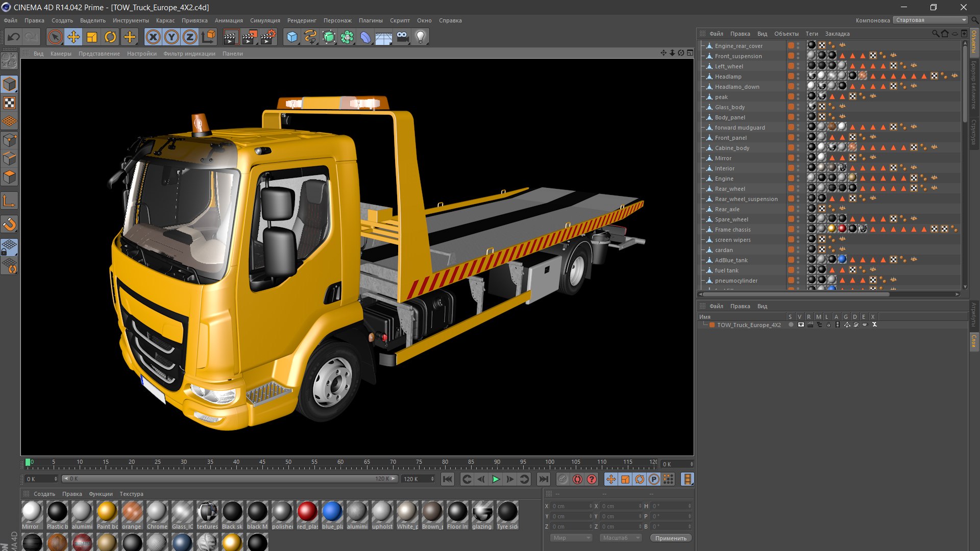
Task: Add a Cube primitive object
Action: pos(292,37)
